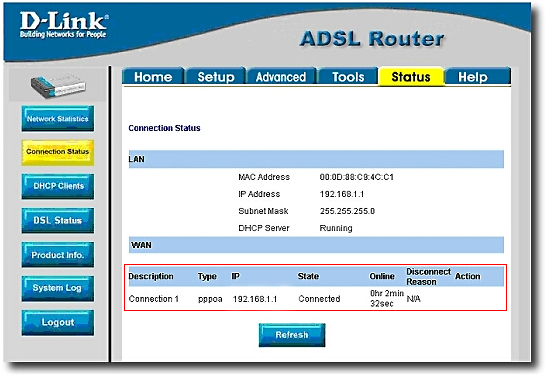Click the Connection 1 description cell

click(153, 299)
